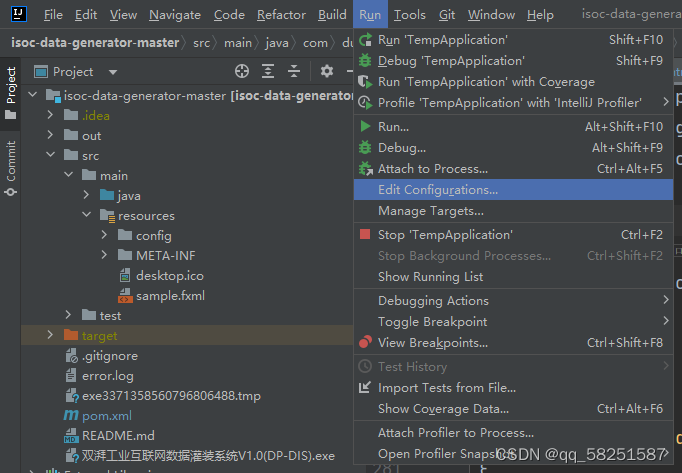The height and width of the screenshot is (473, 682).
Task: Click the sample.fxml file icon
Action: [x=125, y=295]
